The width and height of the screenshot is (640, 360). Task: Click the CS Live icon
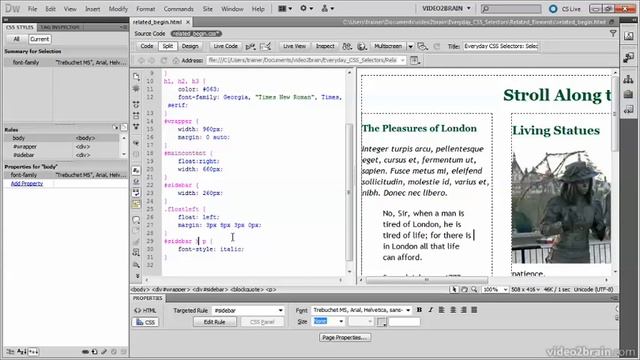tap(553, 9)
